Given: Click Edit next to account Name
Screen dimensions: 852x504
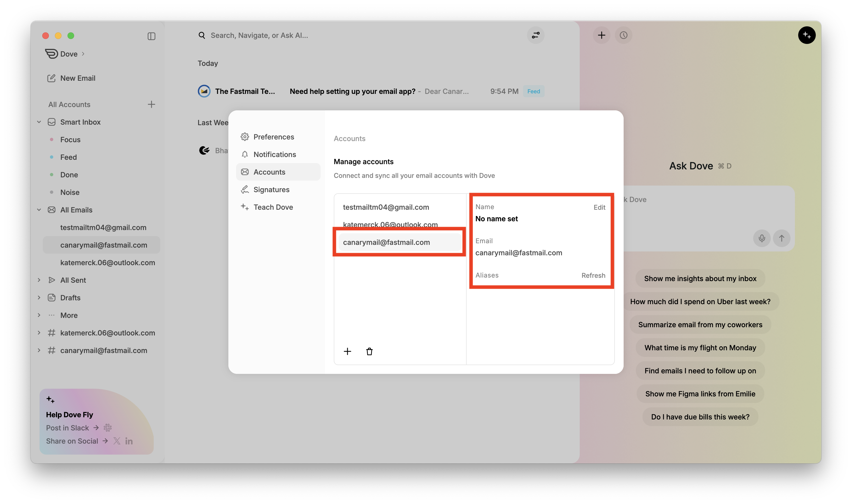Looking at the screenshot, I should [599, 208].
